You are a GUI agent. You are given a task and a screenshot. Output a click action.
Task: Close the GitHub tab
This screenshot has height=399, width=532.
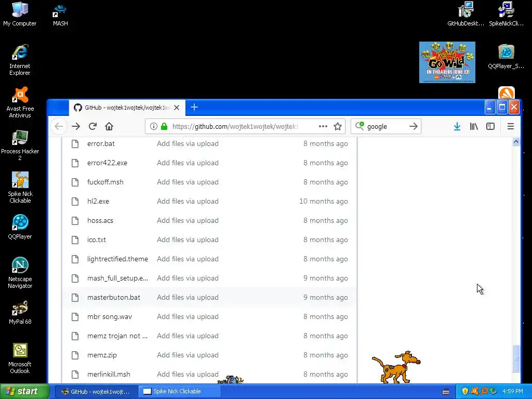[177, 108]
